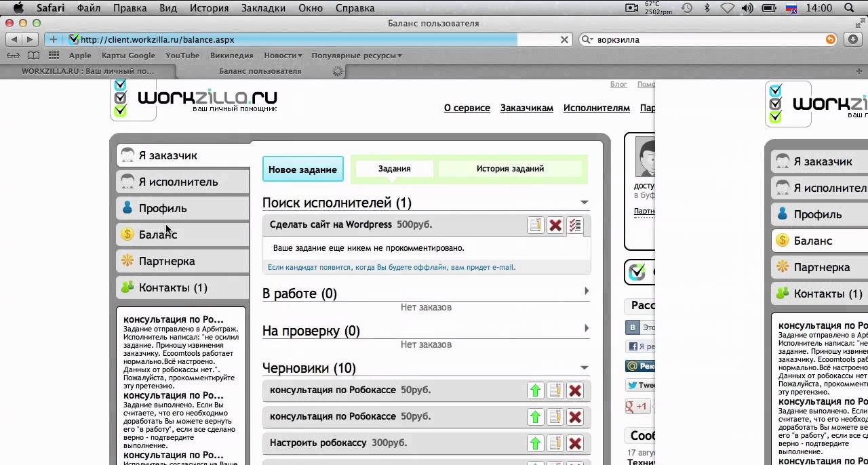
Task: Open the 'О сервисе' link
Action: [467, 108]
